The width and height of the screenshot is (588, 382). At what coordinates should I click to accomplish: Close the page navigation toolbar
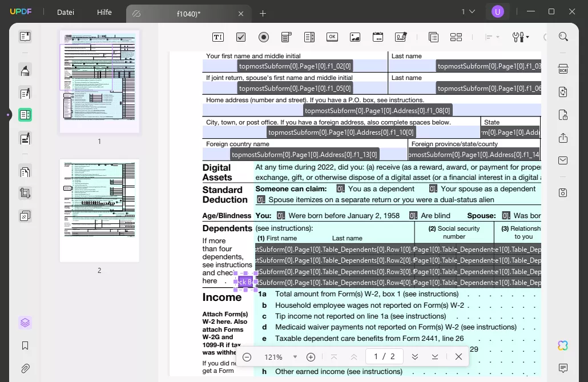coord(458,356)
